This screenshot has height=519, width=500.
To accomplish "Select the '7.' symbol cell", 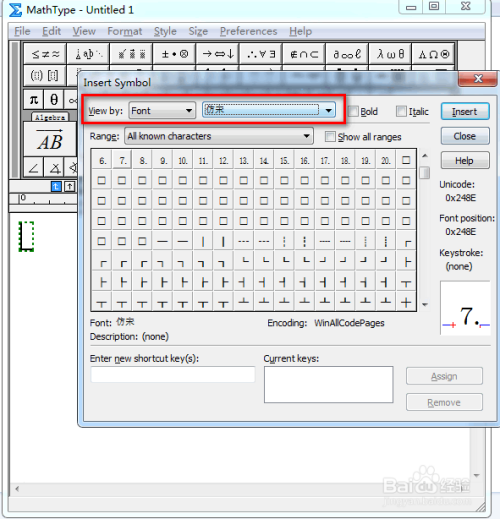I will [x=123, y=161].
